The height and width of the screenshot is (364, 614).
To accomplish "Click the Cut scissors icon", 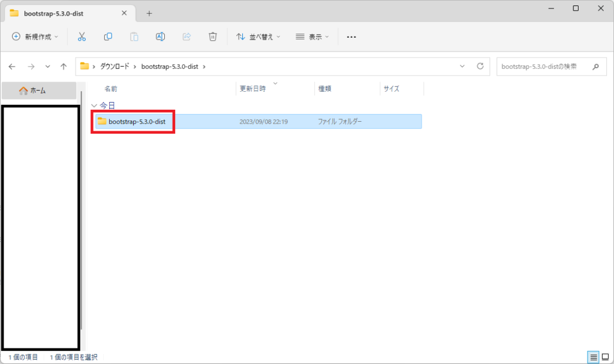I will 82,37.
